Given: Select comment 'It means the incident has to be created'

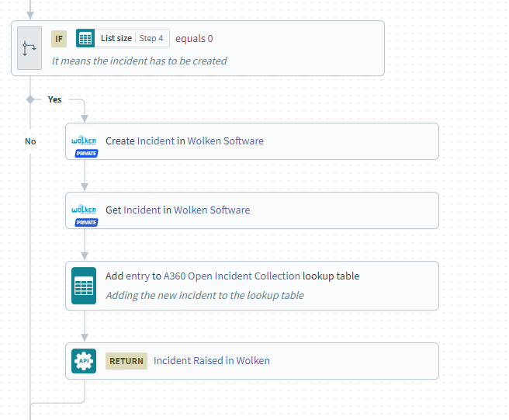Looking at the screenshot, I should point(139,61).
